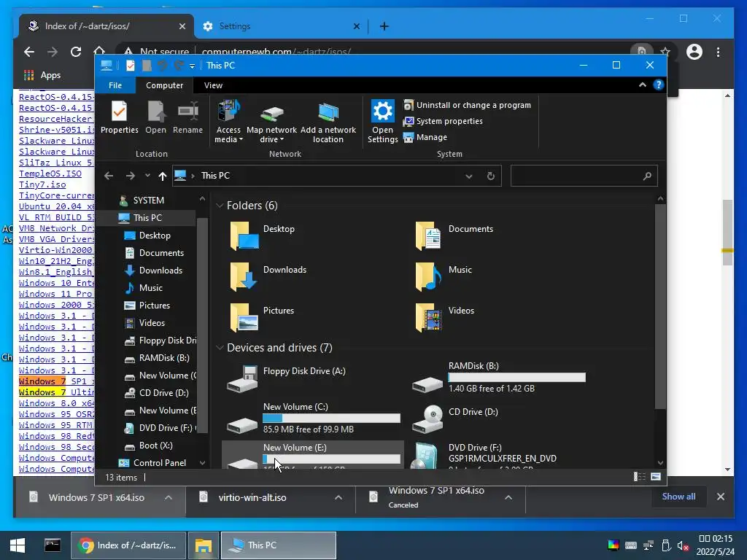Select Boot (X:) in navigation pane
Viewport: 747px width, 560px height.
click(155, 446)
